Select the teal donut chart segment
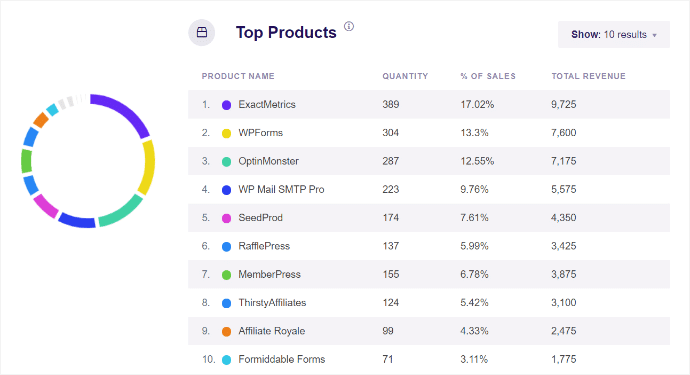690x375 pixels. [122, 214]
